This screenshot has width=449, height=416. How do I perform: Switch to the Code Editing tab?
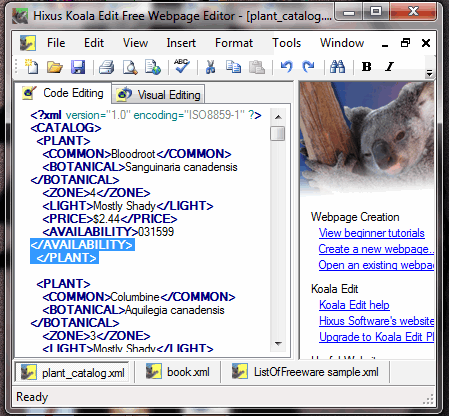coord(63,93)
